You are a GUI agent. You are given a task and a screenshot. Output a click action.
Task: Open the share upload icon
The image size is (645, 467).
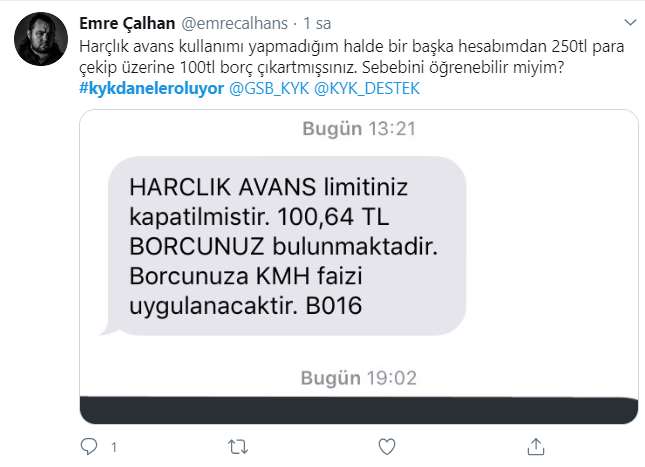coord(536,446)
